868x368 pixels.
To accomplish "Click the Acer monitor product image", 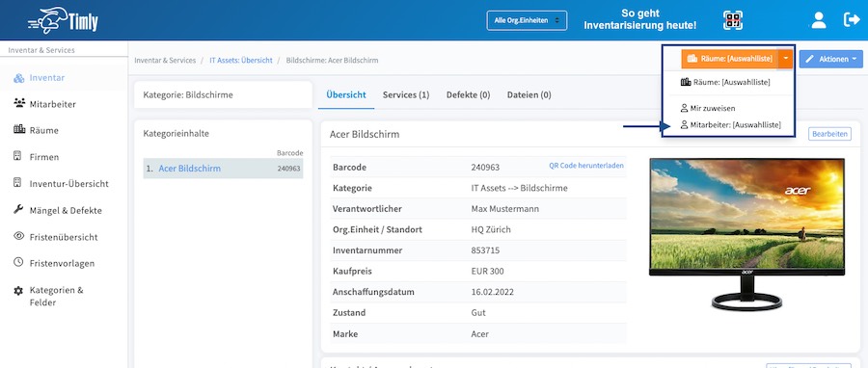I will [x=746, y=234].
